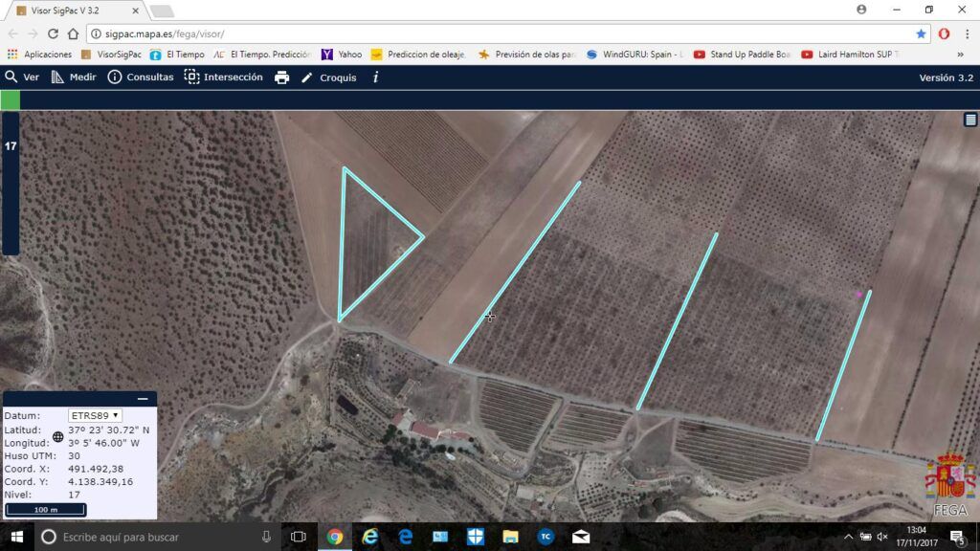This screenshot has width=980, height=551.
Task: Open the layers list icon on map
Action: click(x=970, y=120)
